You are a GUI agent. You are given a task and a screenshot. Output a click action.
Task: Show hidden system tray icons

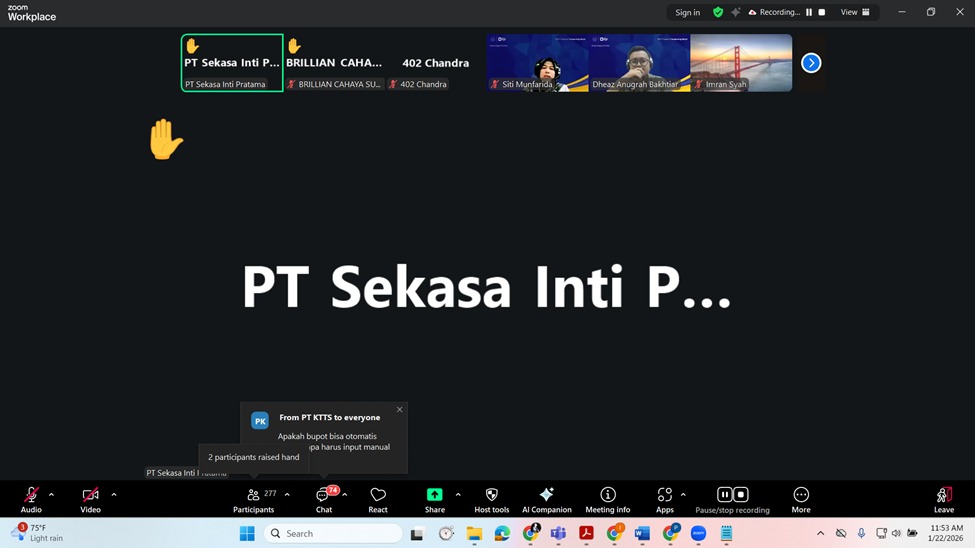pyautogui.click(x=821, y=534)
